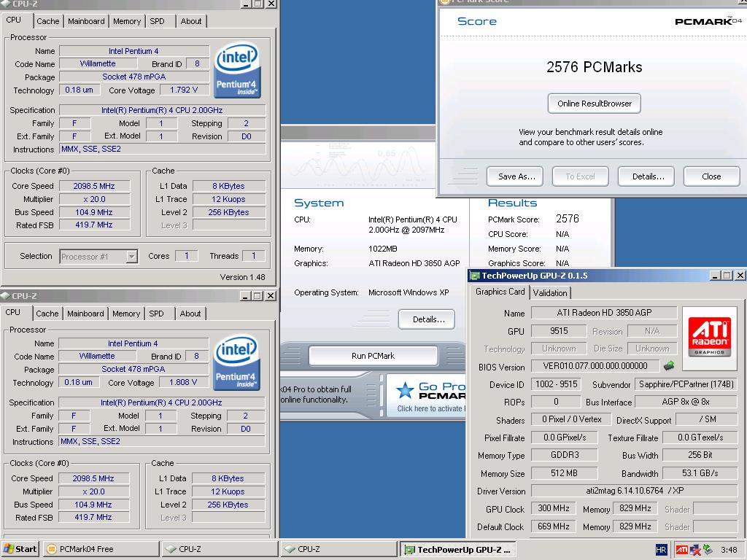This screenshot has height=560, width=747.
Task: Select the Graphics Card tab in GPU-Z
Action: 500,292
